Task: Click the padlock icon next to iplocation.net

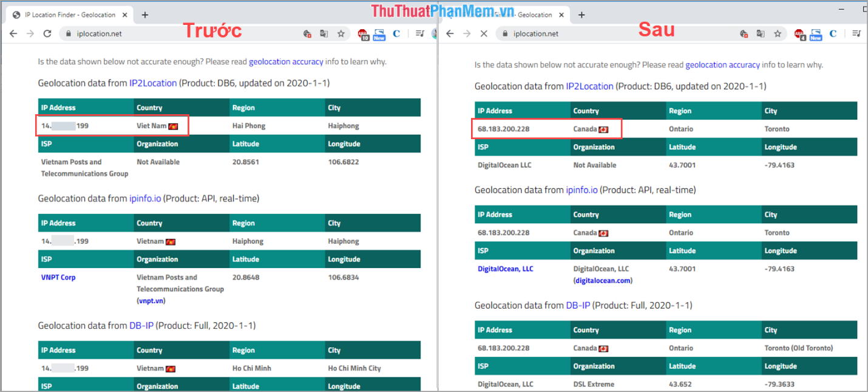Action: pyautogui.click(x=69, y=35)
